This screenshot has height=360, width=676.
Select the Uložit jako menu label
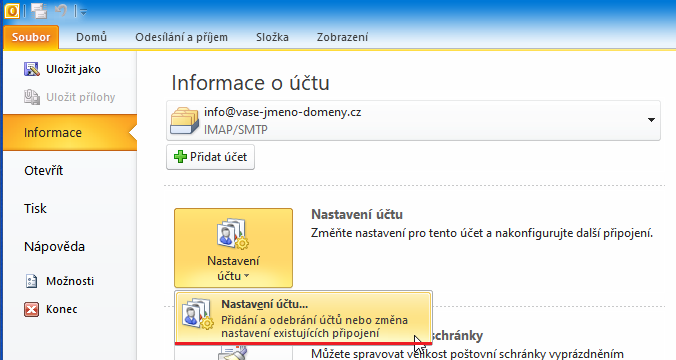(x=73, y=69)
